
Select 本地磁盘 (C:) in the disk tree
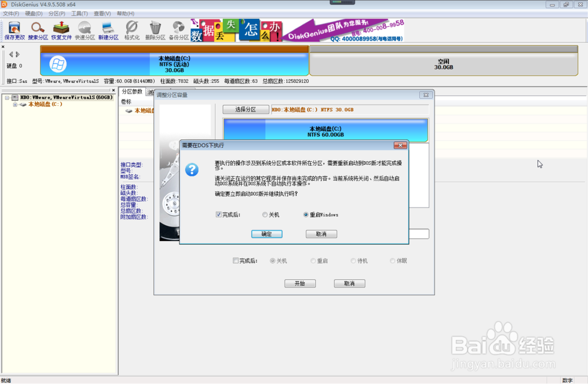(x=45, y=105)
